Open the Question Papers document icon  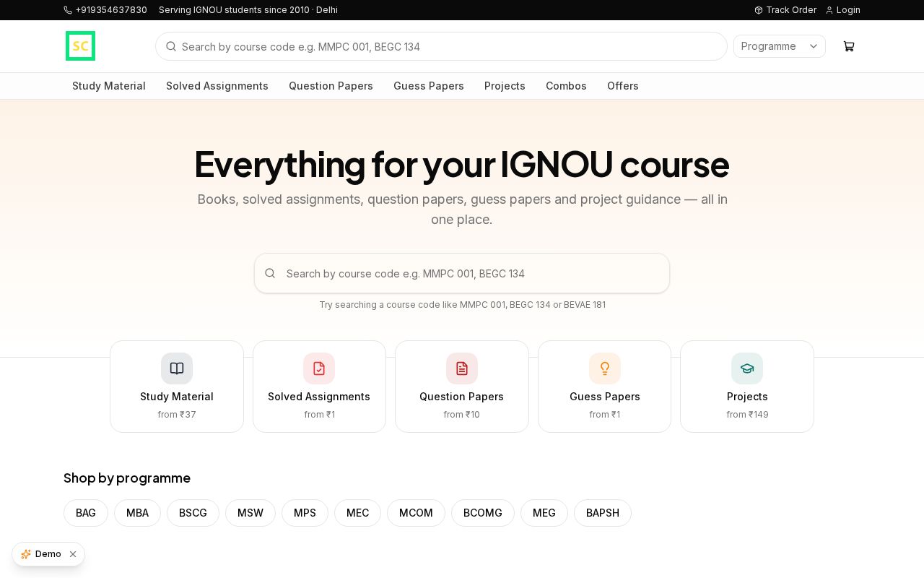click(x=462, y=368)
